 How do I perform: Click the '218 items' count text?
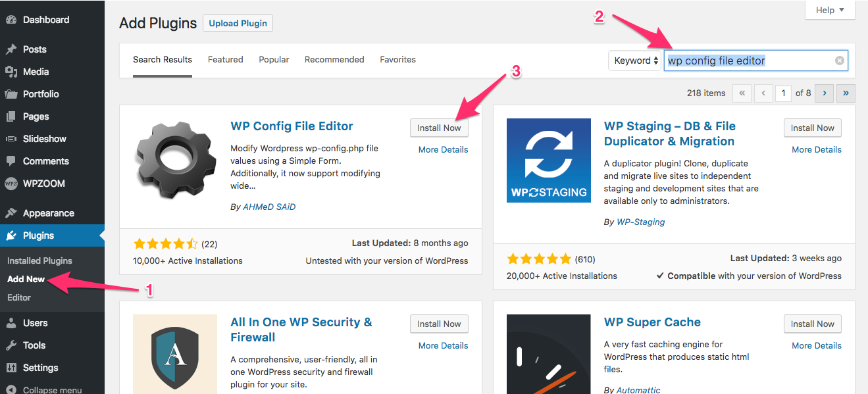coord(705,93)
